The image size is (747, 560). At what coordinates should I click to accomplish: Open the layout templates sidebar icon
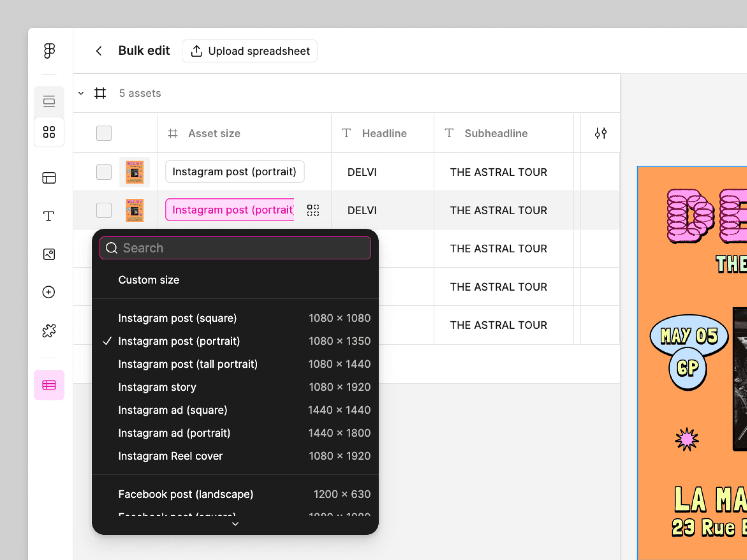(49, 178)
